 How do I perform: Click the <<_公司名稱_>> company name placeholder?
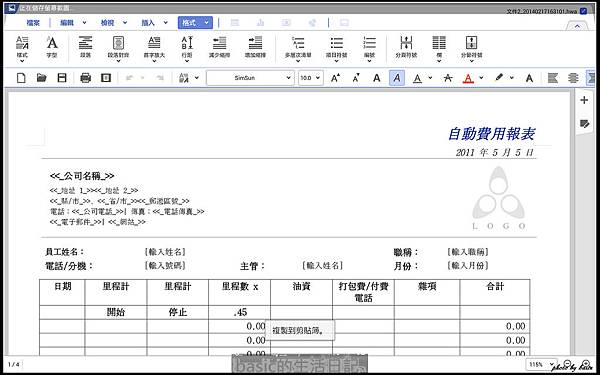[x=82, y=176]
